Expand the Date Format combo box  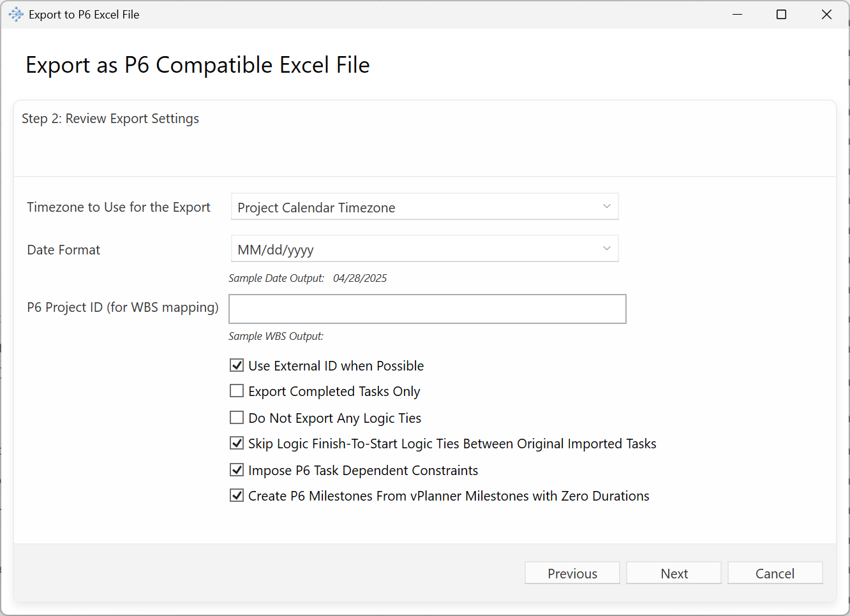[x=424, y=249]
